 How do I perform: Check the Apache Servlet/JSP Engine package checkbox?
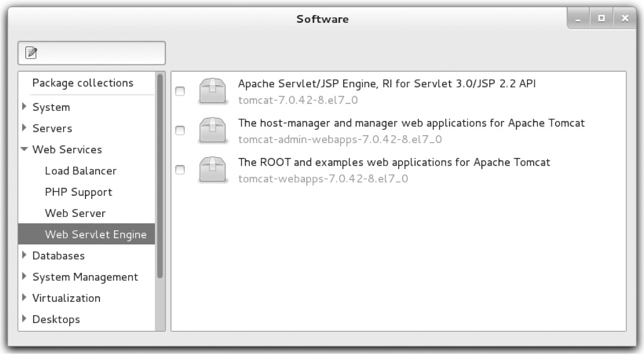[x=180, y=91]
